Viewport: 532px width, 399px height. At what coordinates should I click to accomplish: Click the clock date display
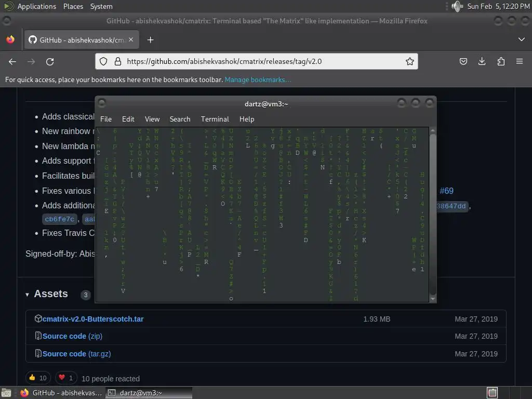(x=498, y=6)
